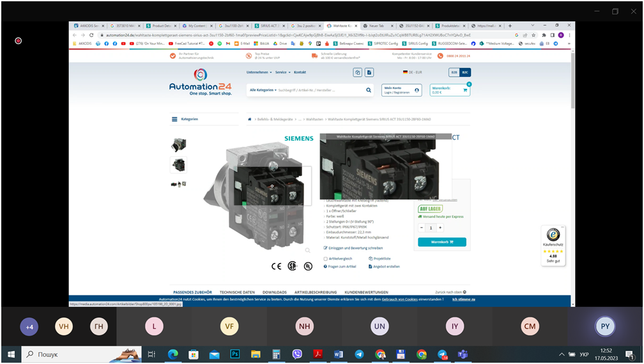Switch to the Technische Daten tab
644x364 pixels.
point(237,292)
